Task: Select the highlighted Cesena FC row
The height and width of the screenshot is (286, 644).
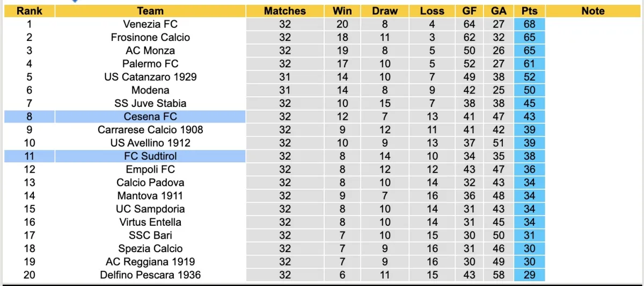Action: click(150, 117)
